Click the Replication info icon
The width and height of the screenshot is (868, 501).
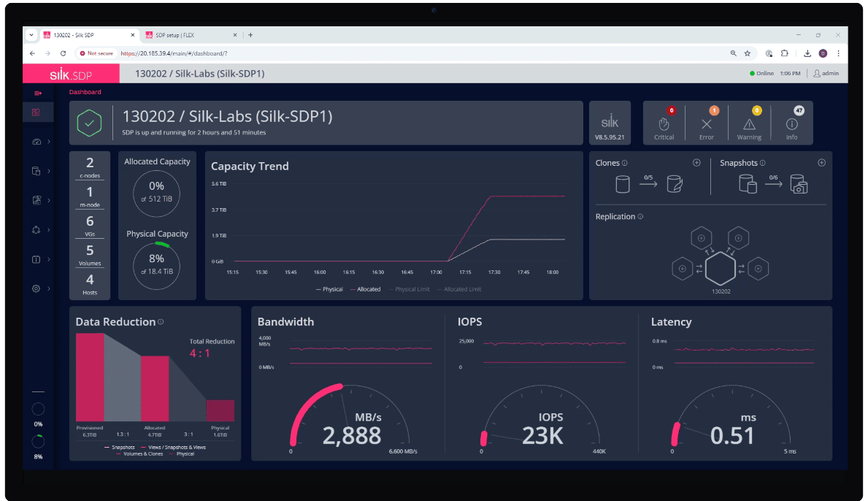point(640,217)
